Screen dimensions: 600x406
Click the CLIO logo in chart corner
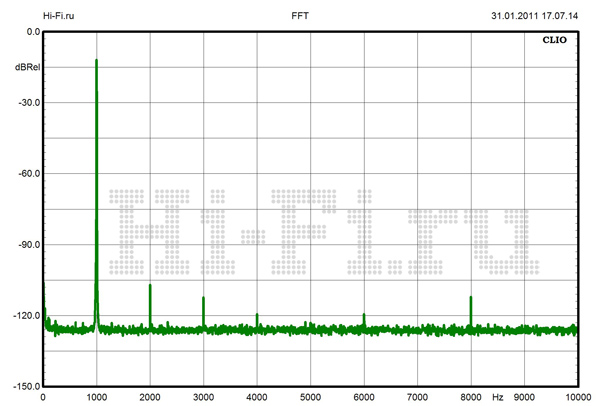click(556, 42)
